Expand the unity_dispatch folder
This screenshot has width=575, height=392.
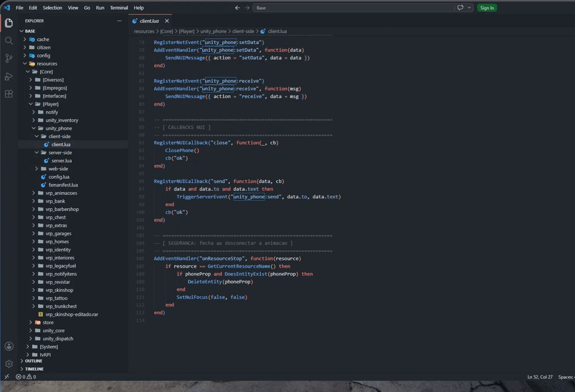pyautogui.click(x=73, y=339)
